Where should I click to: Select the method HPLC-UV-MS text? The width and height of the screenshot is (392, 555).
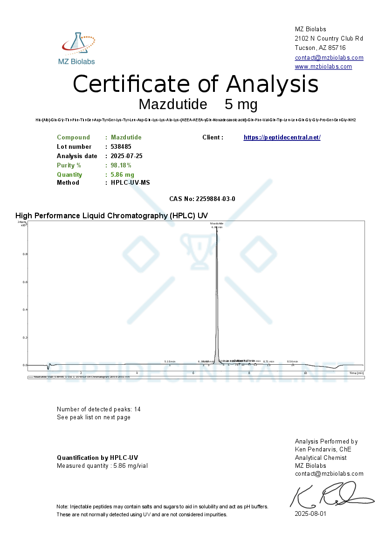coord(131,183)
